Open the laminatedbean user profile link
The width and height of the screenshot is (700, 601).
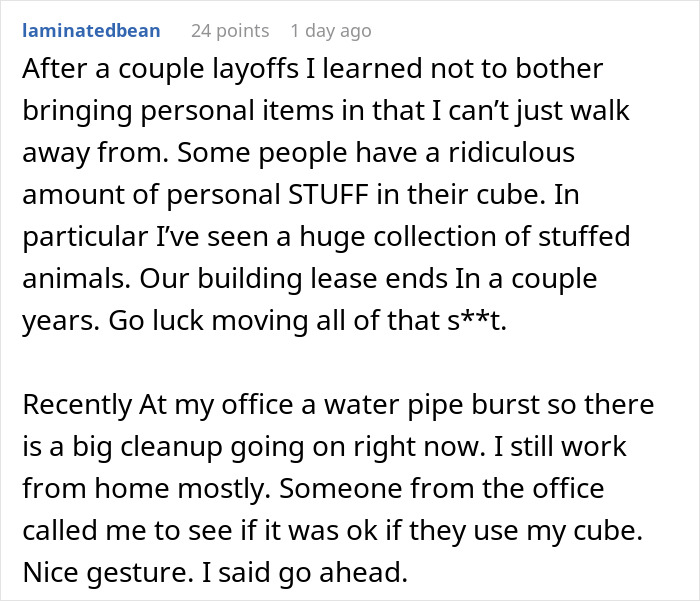coord(90,30)
